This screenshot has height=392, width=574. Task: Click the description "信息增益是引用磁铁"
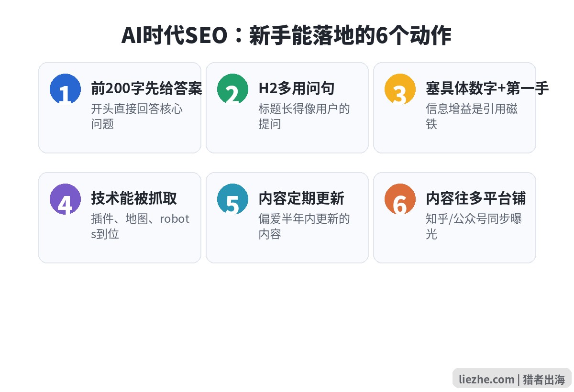pyautogui.click(x=472, y=116)
